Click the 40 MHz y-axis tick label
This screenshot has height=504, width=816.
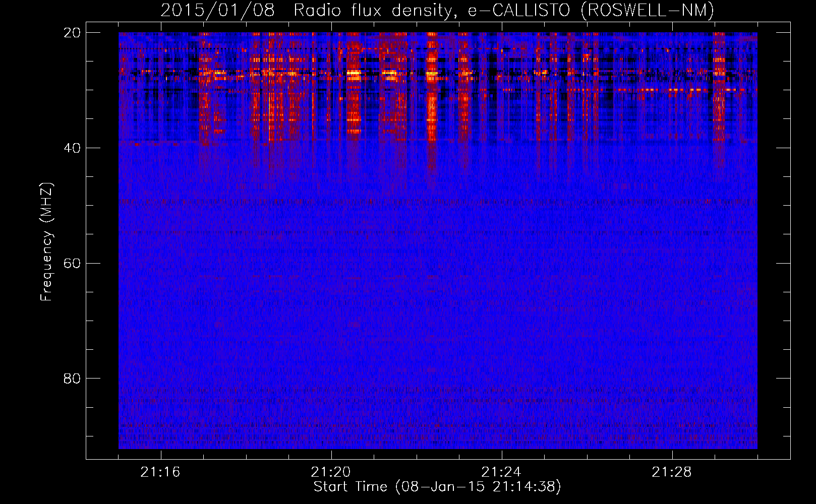click(x=72, y=148)
